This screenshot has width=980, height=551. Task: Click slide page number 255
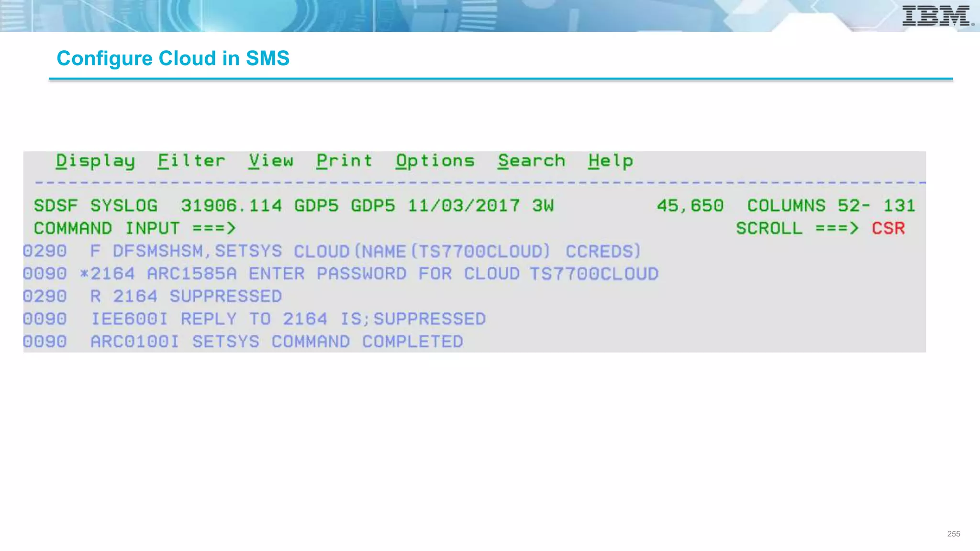pos(953,534)
